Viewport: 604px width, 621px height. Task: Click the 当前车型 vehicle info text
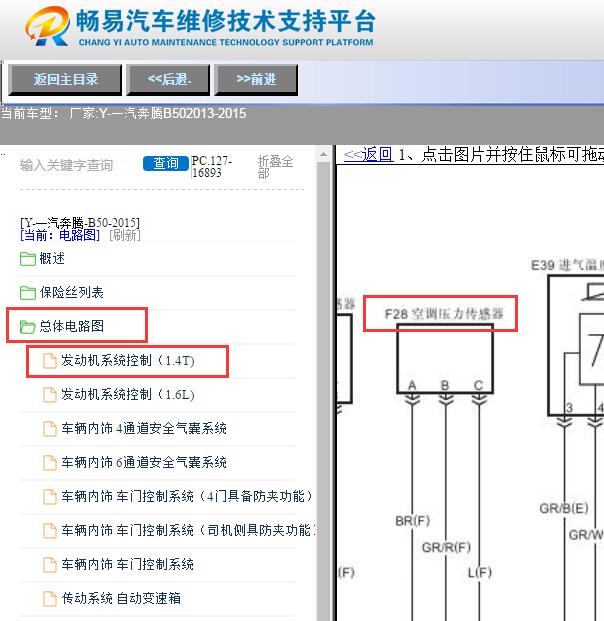124,114
